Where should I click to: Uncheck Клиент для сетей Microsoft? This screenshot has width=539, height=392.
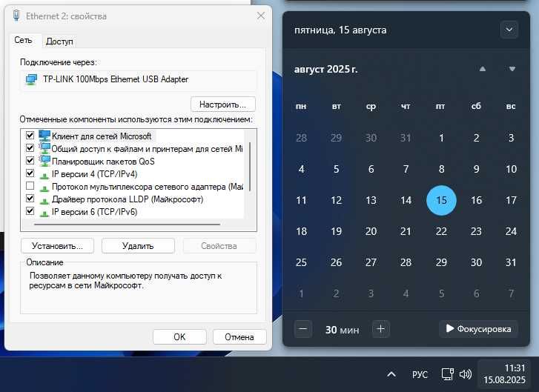point(30,135)
